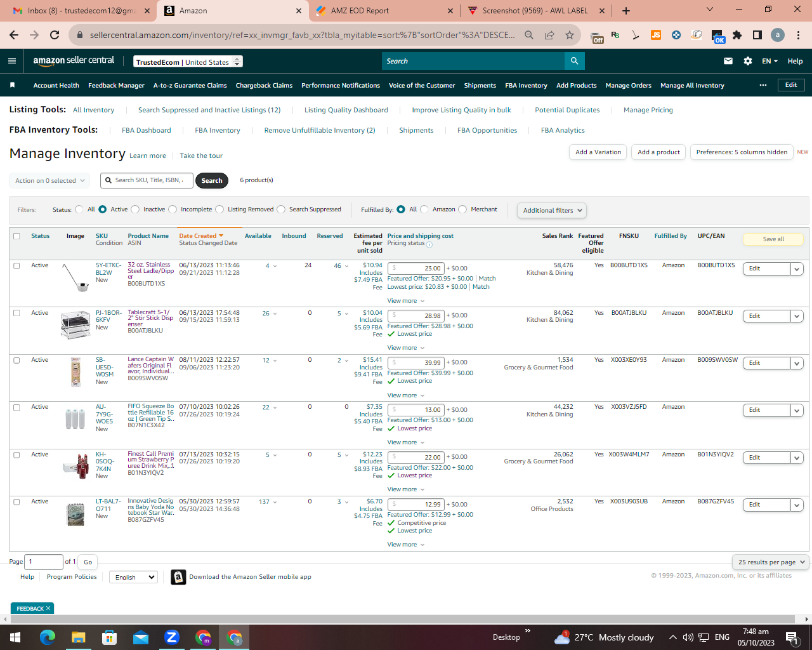Open the Amazon app download icon in footer

pos(178,577)
